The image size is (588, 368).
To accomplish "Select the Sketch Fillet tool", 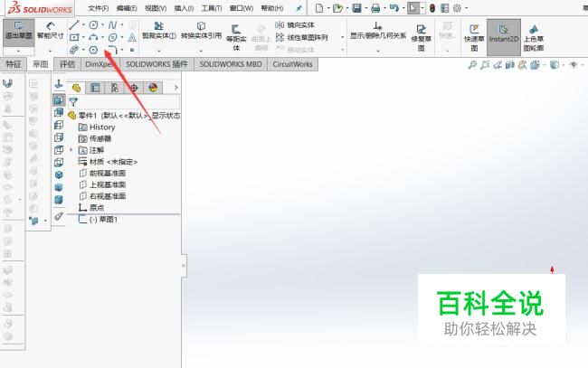I will point(112,50).
